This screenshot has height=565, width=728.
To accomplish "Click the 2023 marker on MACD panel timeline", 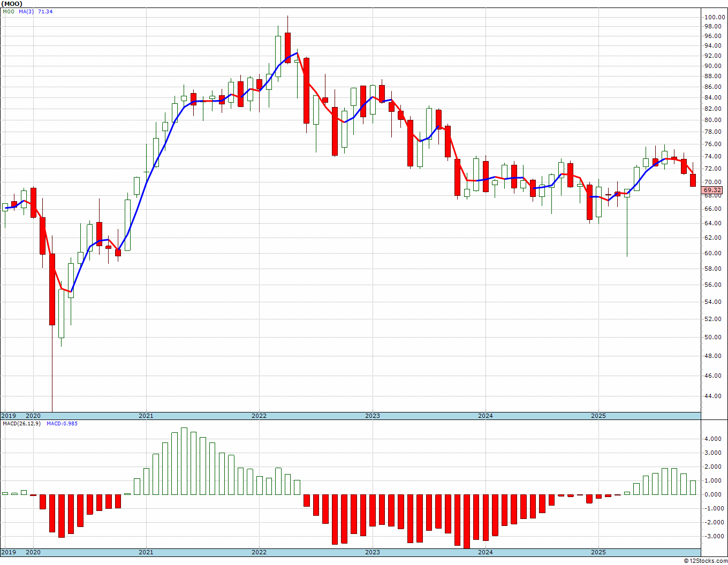I will [373, 552].
